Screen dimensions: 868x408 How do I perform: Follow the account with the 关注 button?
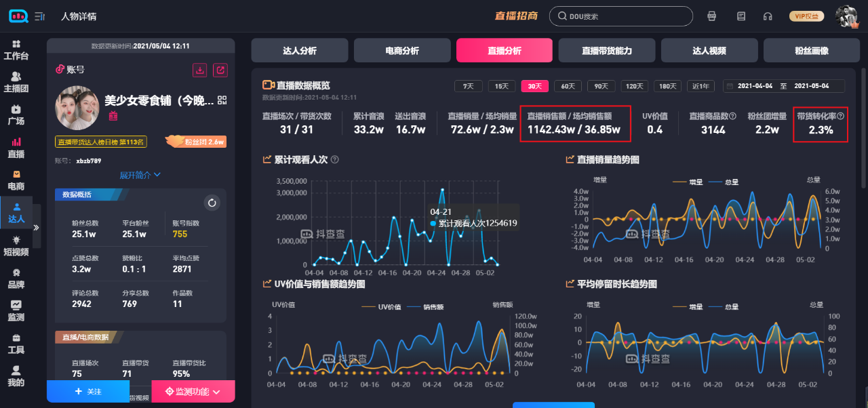point(87,391)
